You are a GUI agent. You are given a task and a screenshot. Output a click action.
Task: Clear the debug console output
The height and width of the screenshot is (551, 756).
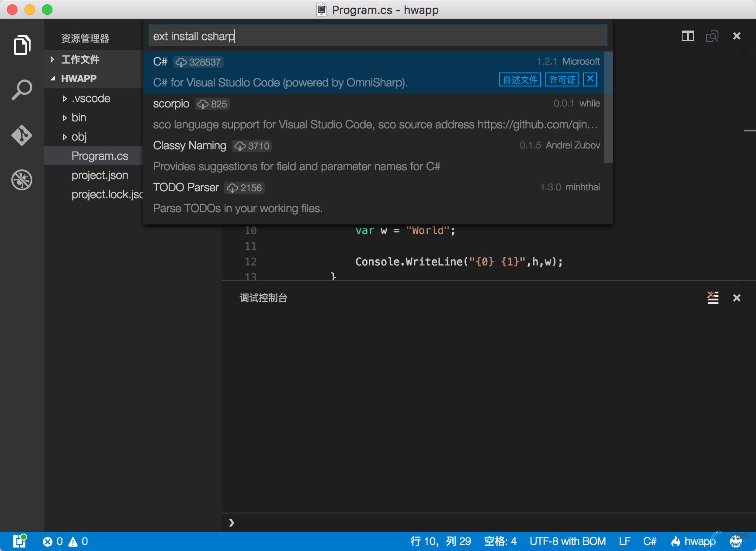(713, 298)
